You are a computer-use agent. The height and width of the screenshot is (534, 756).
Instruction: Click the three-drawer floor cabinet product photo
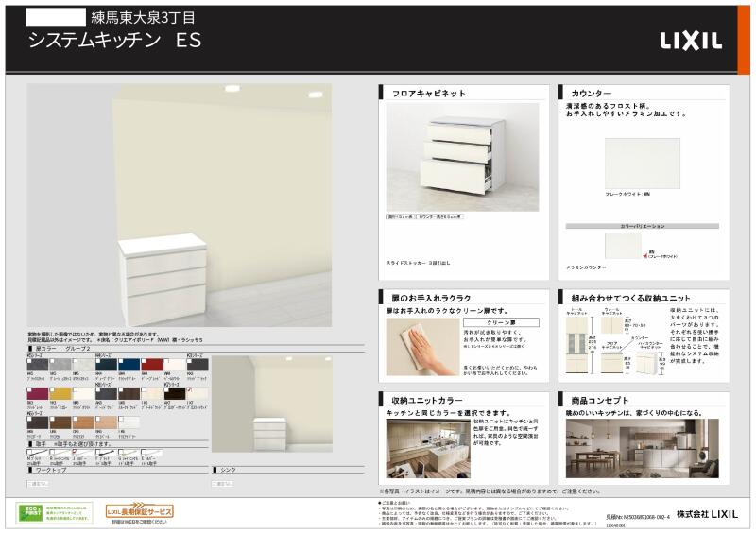[x=462, y=157]
